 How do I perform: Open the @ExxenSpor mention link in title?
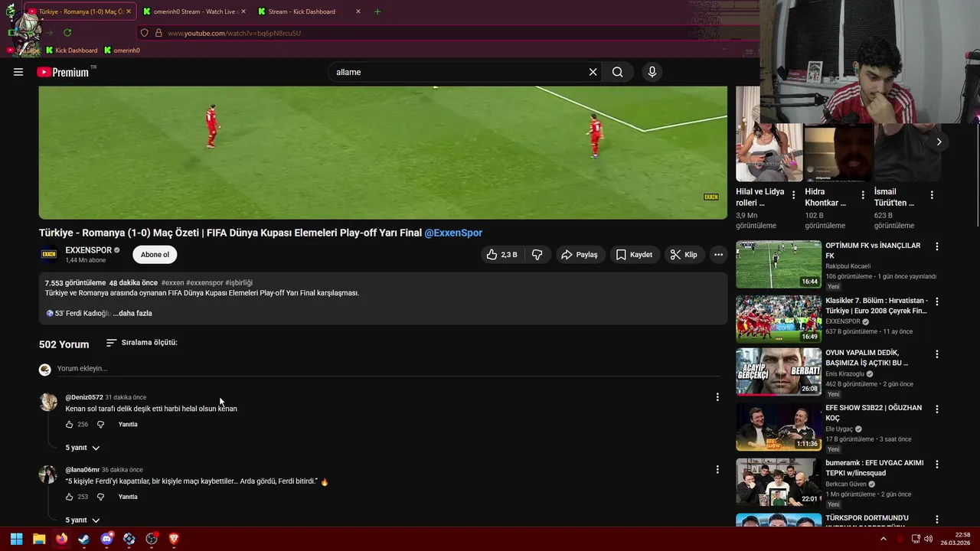[453, 233]
